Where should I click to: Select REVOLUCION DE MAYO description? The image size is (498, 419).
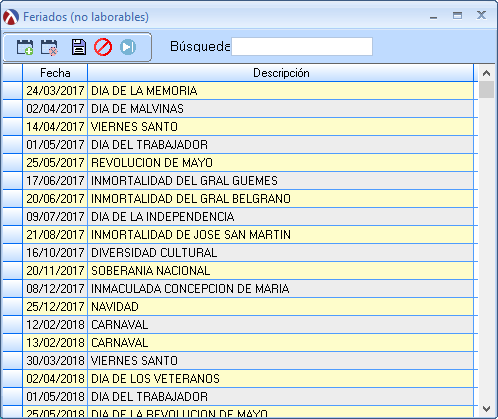[x=280, y=163]
